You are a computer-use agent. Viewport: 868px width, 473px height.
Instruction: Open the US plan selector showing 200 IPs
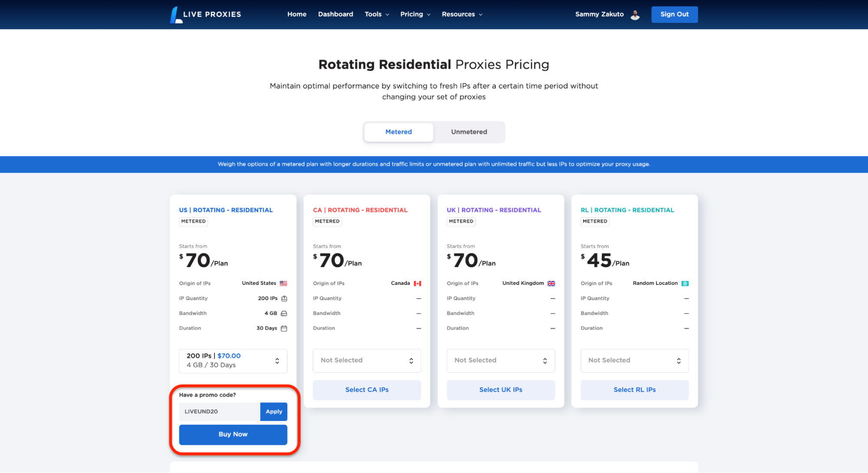click(233, 361)
